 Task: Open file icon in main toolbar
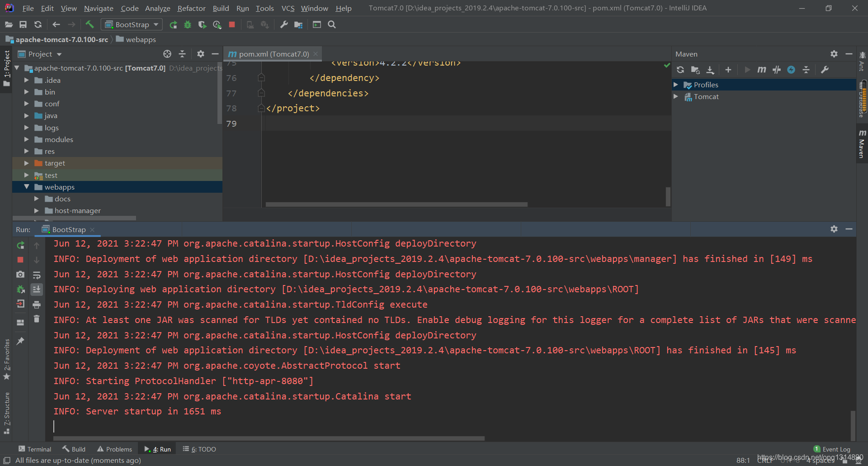(x=9, y=24)
